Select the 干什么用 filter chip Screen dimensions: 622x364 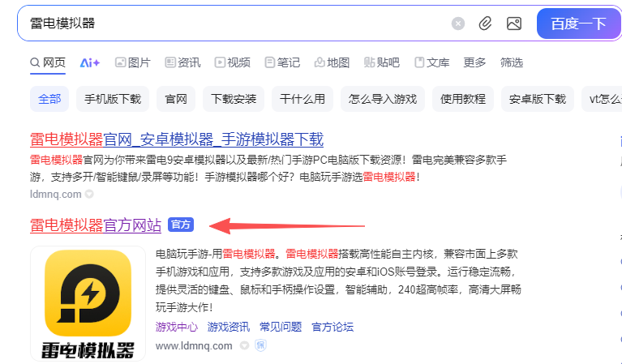302,99
